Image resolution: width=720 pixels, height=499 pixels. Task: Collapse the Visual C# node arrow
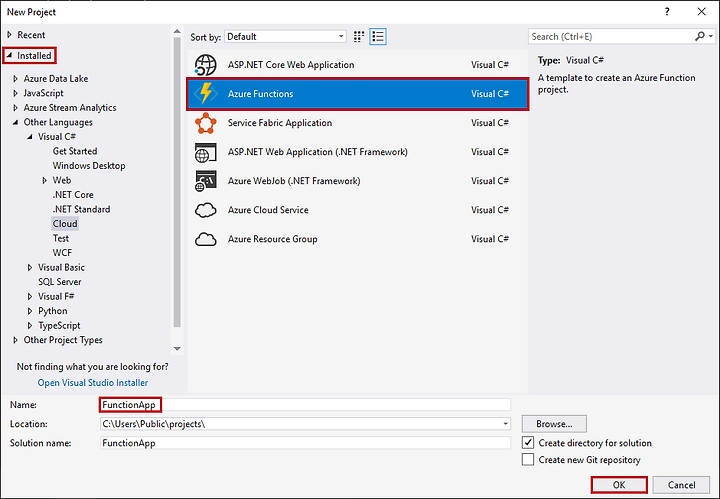[x=30, y=137]
